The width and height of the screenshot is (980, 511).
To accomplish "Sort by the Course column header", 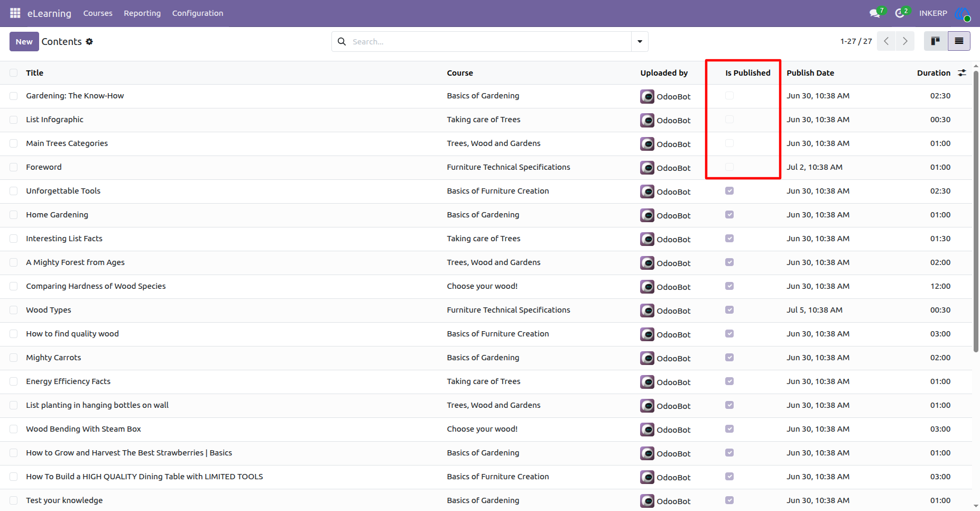I will tap(460, 73).
